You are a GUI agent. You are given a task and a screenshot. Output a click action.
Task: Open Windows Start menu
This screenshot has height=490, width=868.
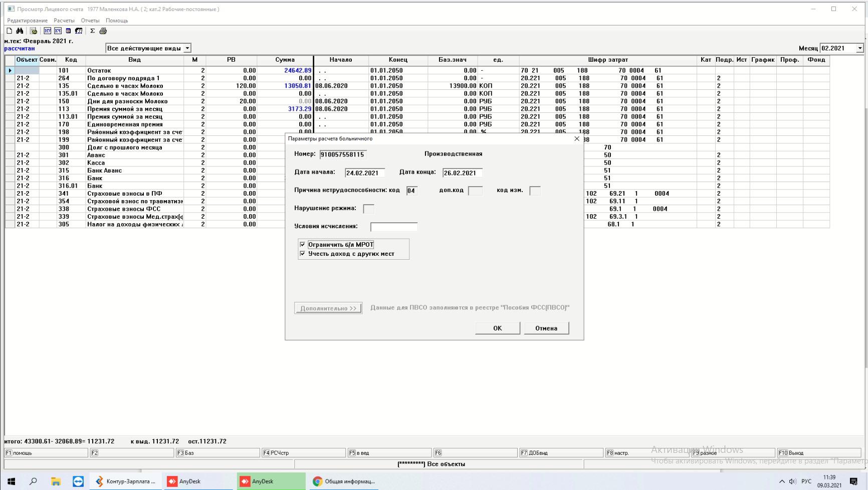click(11, 481)
